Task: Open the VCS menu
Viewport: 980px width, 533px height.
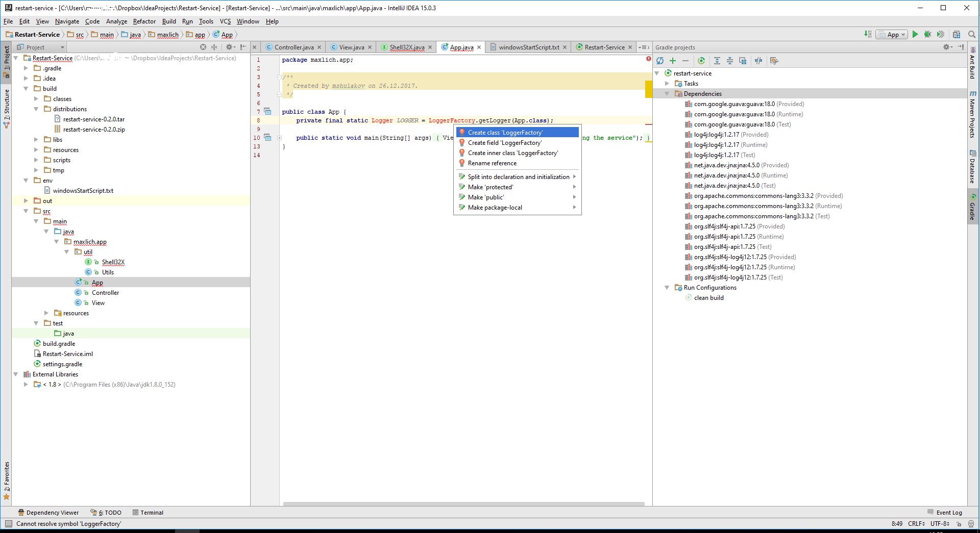Action: pyautogui.click(x=225, y=21)
